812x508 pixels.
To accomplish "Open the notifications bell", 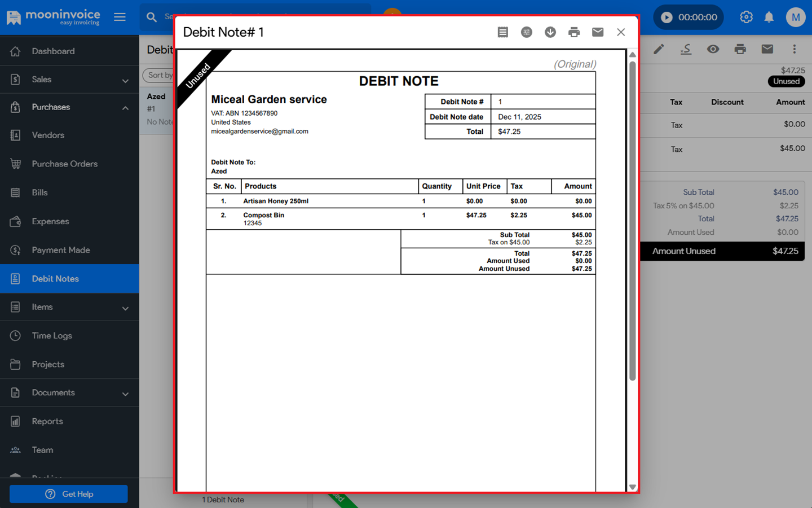I will point(769,17).
